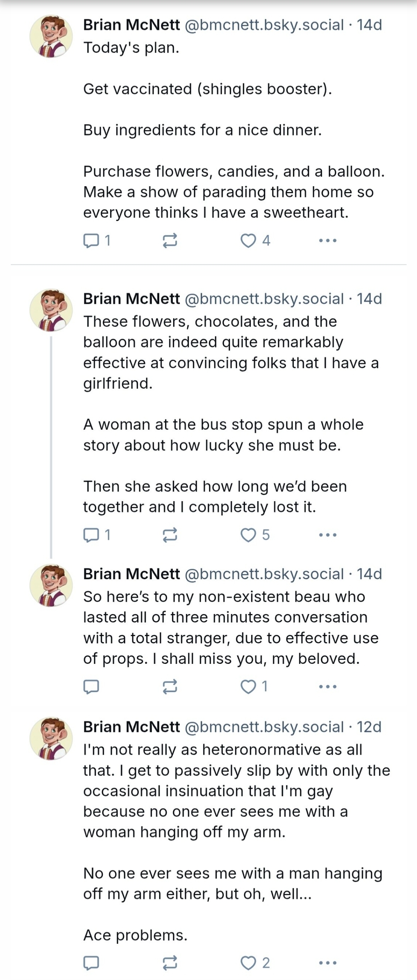417x980 pixels.
Task: Repost the non-existent beau post
Action: [170, 687]
